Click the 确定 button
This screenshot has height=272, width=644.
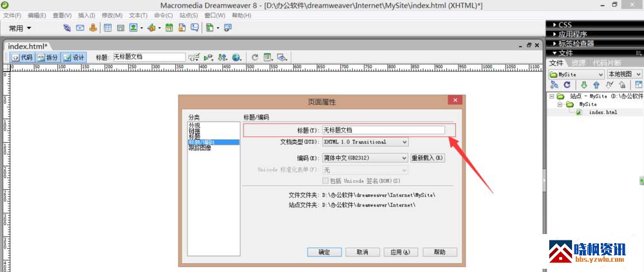point(324,252)
